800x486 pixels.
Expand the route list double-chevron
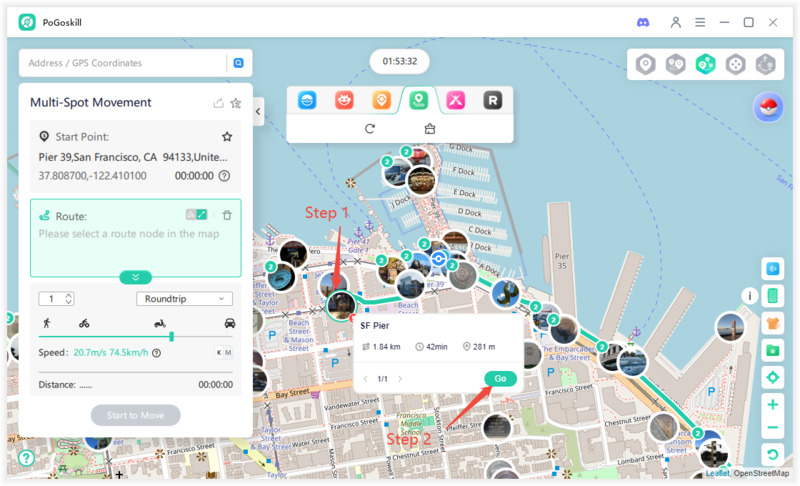tap(136, 277)
